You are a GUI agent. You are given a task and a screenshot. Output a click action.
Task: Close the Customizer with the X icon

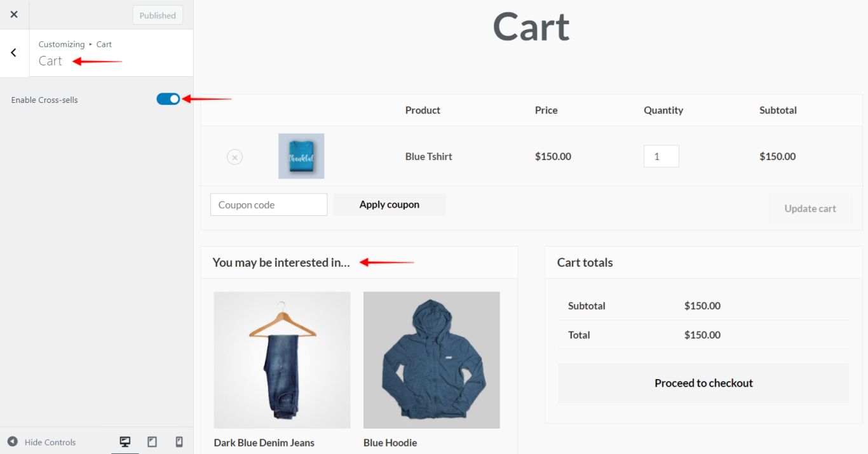tap(14, 15)
